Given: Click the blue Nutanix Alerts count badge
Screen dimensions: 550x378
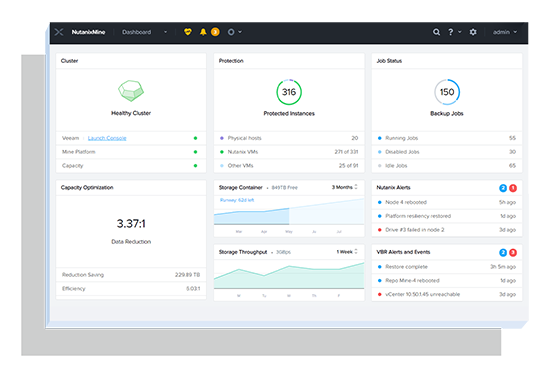Looking at the screenshot, I should point(503,188).
